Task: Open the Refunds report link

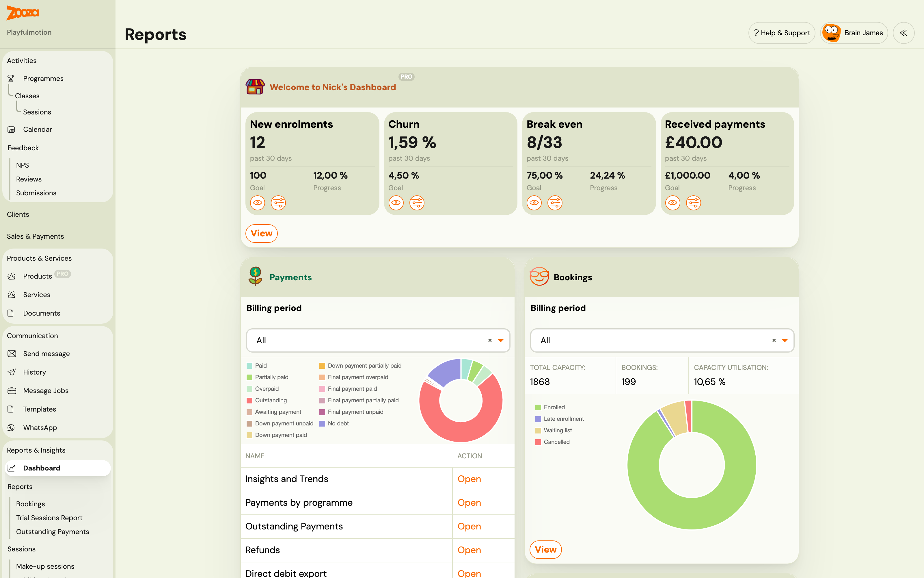Action: tap(469, 550)
